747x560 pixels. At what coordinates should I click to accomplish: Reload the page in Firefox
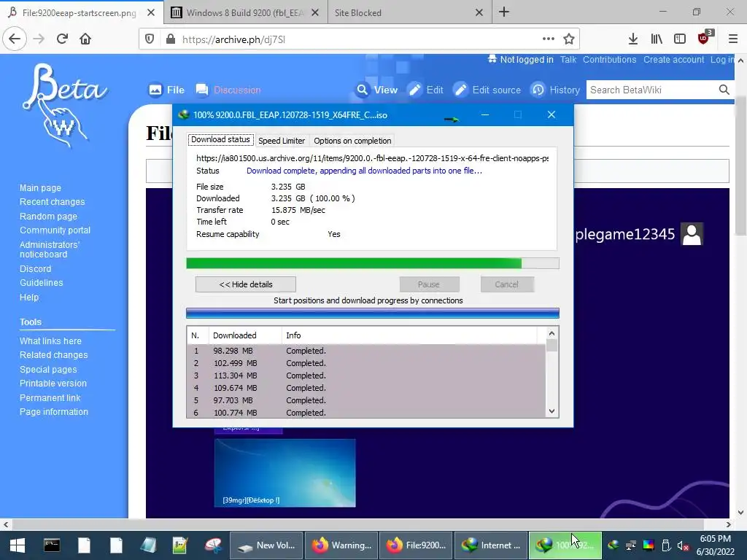point(62,39)
